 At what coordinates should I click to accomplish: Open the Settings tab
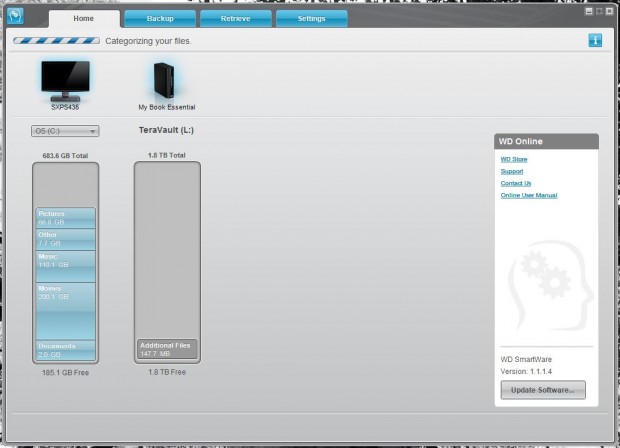312,19
